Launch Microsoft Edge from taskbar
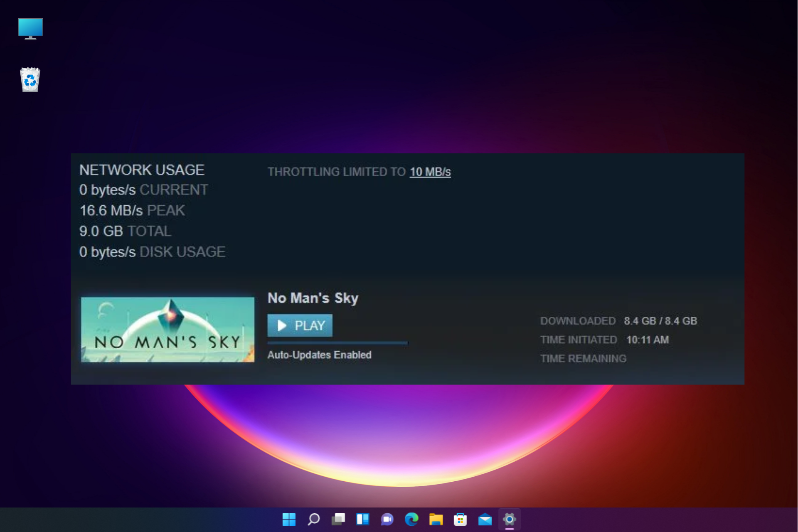 (x=411, y=519)
